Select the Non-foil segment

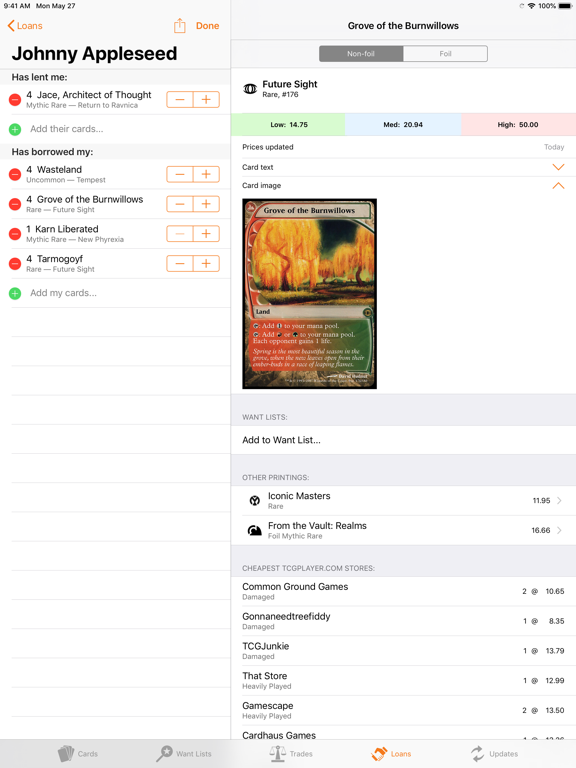click(361, 54)
